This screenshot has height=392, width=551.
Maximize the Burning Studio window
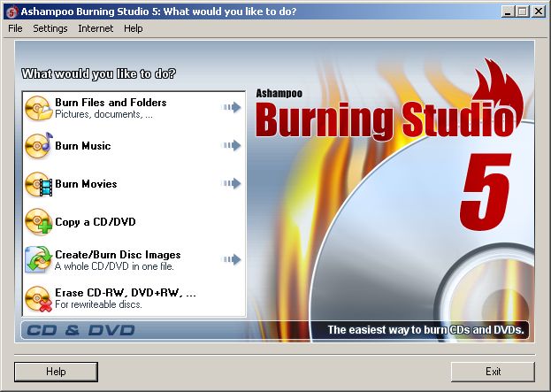point(522,12)
